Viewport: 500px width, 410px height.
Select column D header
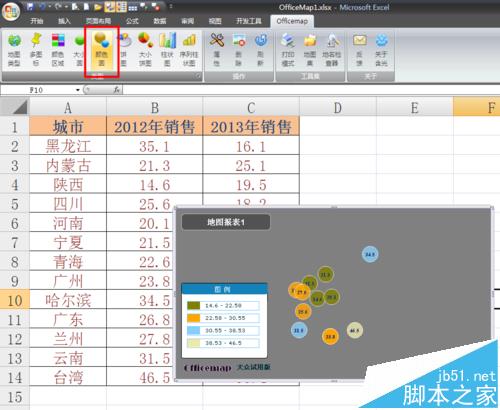338,107
